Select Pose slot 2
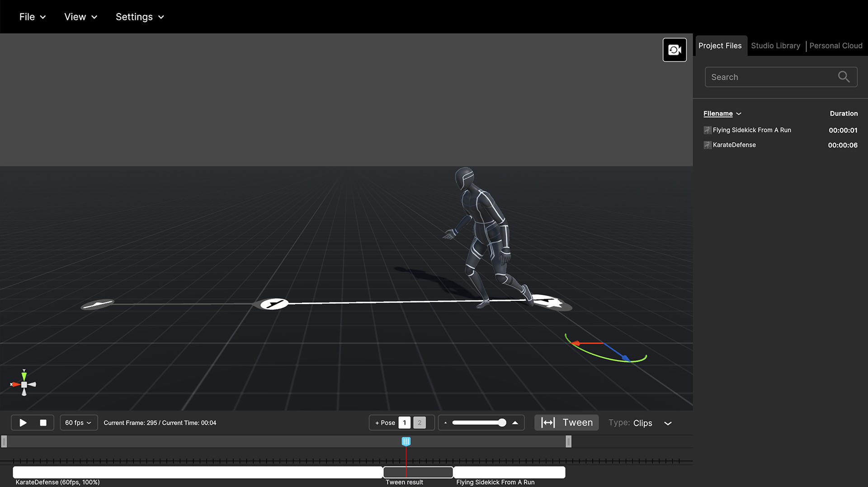This screenshot has width=868, height=487. point(419,423)
